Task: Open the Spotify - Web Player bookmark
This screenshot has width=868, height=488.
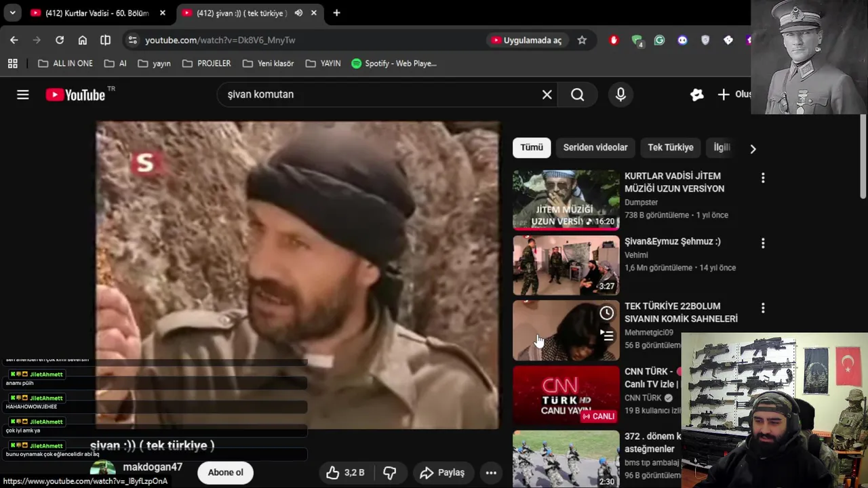Action: tap(394, 63)
